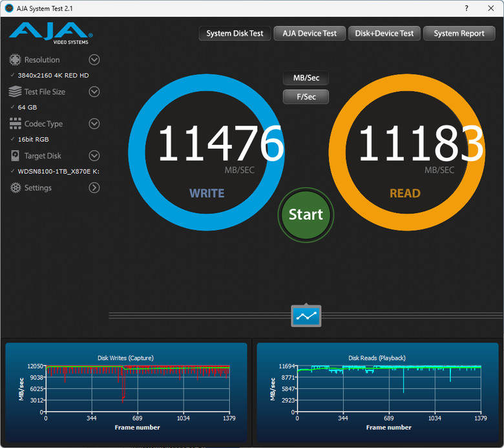Viewport: 504px width, 448px height.
Task: Click the Test File Size stack icon
Action: tap(15, 92)
